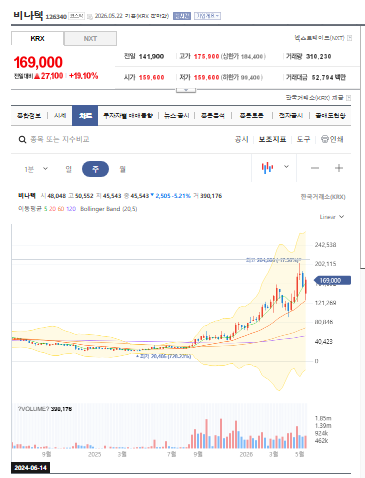
Task: Click the info icon beside 넥스트레이드(NXT)
Action: point(349,38)
